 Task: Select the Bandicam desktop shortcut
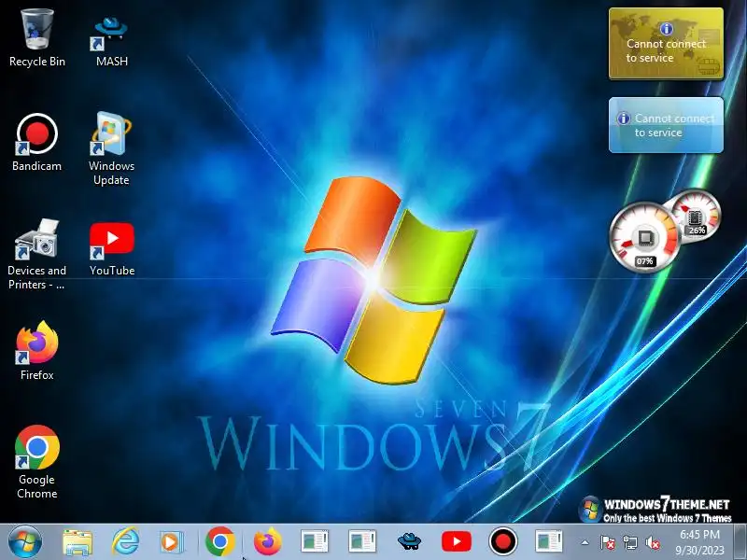pos(36,142)
